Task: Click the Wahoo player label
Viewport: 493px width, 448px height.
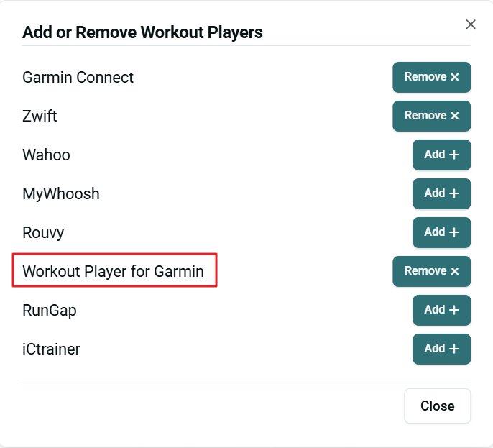Action: (46, 155)
